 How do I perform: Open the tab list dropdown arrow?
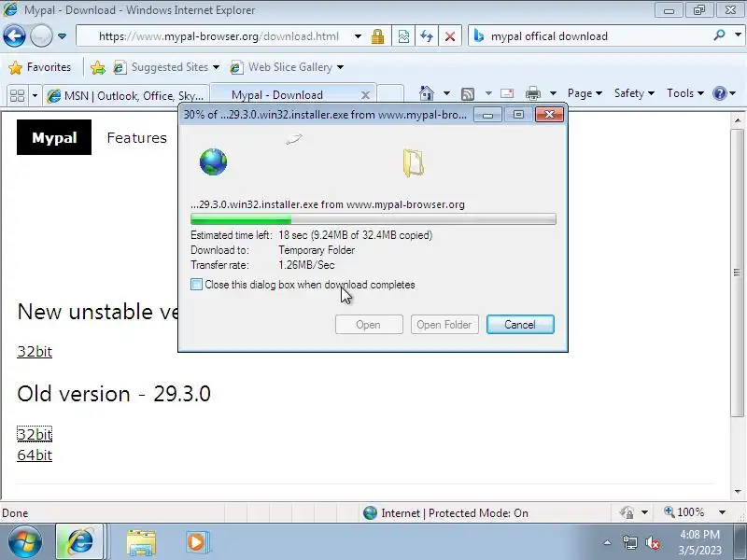[x=35, y=96]
